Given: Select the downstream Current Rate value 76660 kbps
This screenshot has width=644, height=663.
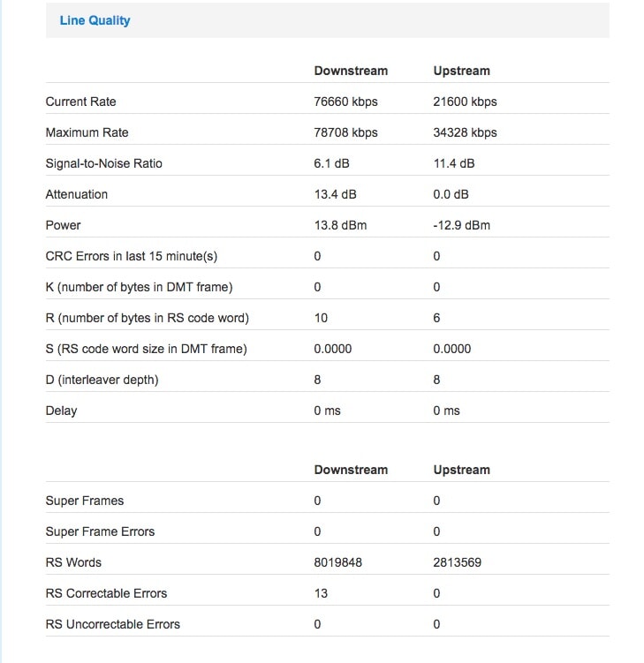Looking at the screenshot, I should coord(345,102).
